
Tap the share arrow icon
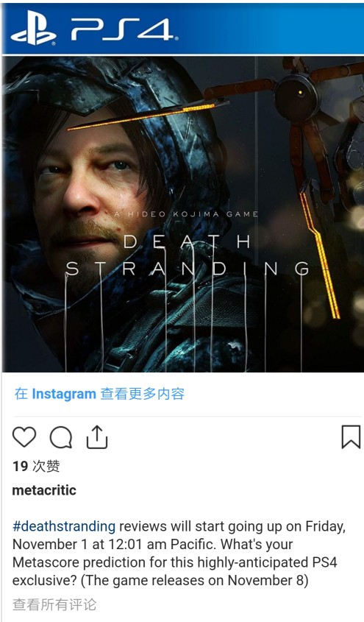coord(97,437)
